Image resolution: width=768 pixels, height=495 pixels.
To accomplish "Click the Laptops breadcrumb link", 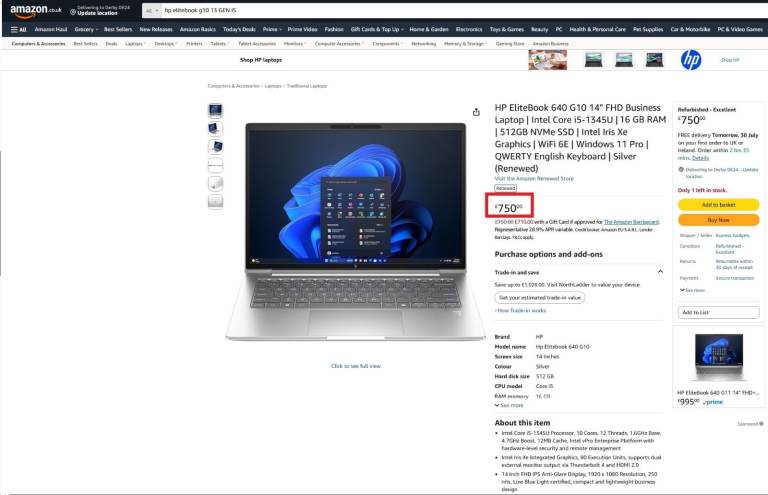I will pos(273,86).
